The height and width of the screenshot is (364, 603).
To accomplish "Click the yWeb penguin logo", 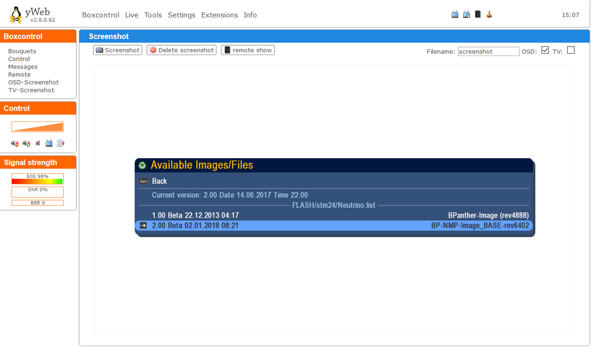I will tap(16, 15).
